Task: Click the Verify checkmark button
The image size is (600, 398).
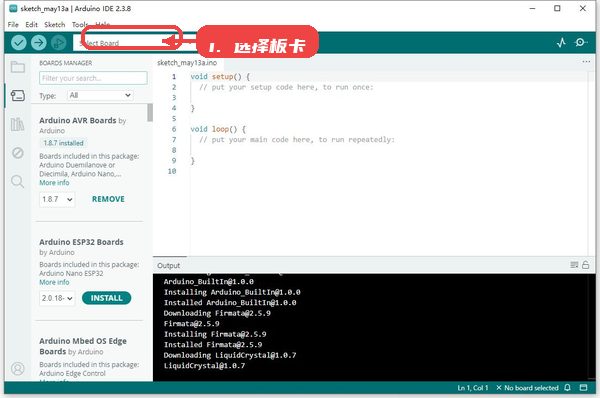Action: pyautogui.click(x=19, y=42)
